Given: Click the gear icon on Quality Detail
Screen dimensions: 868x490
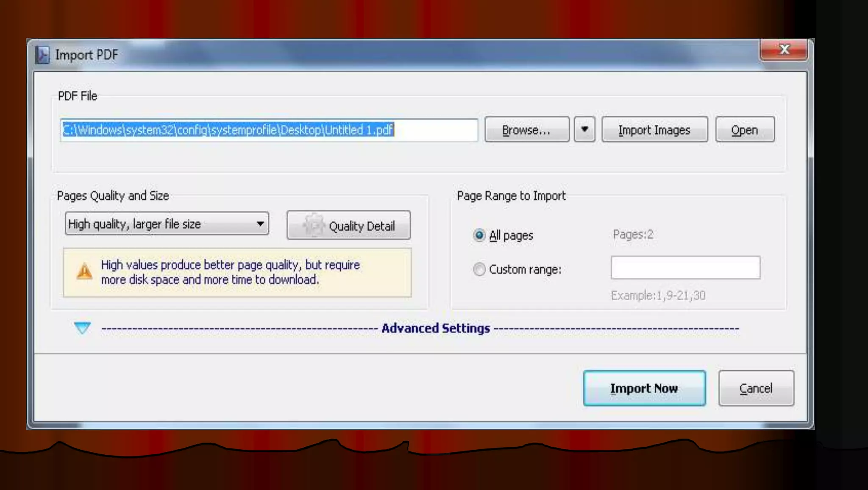Looking at the screenshot, I should [x=313, y=225].
